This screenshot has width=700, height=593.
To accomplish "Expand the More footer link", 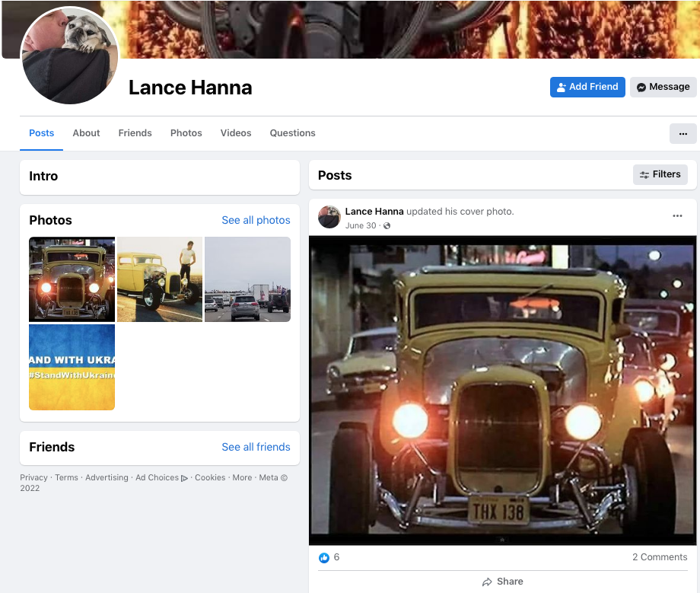I will [x=242, y=477].
